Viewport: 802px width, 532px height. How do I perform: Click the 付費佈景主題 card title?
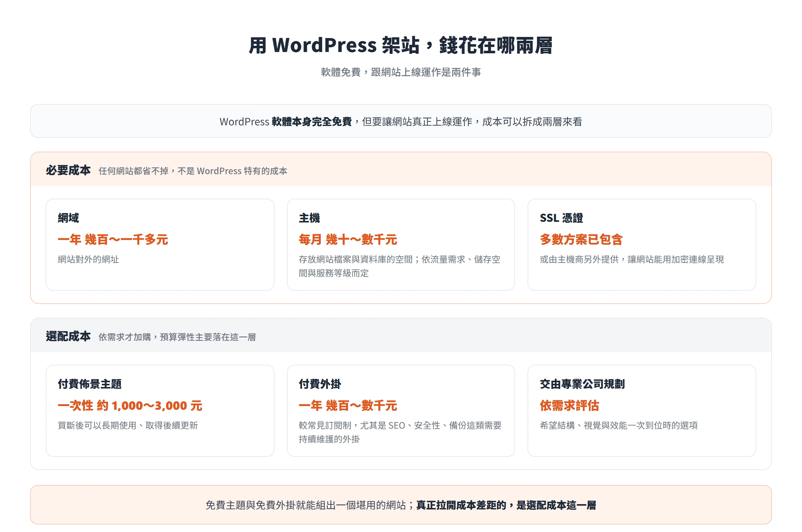tap(90, 384)
